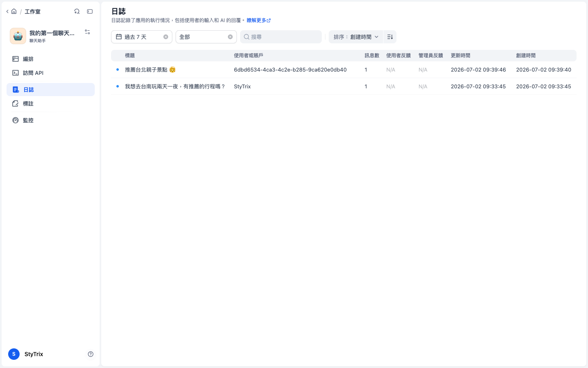Click the 創建時間 column header

point(526,55)
